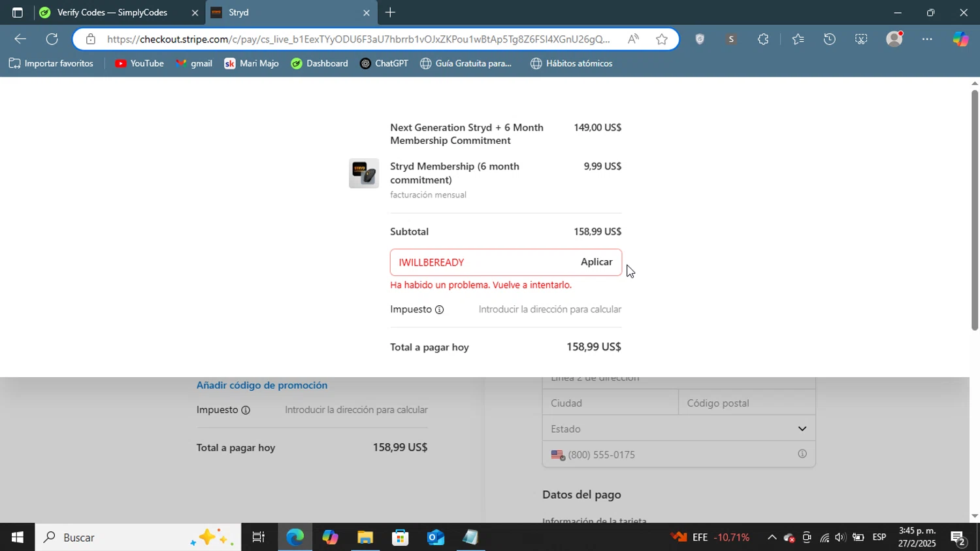
Task: Click the taskbar Buscar search box
Action: (138, 537)
